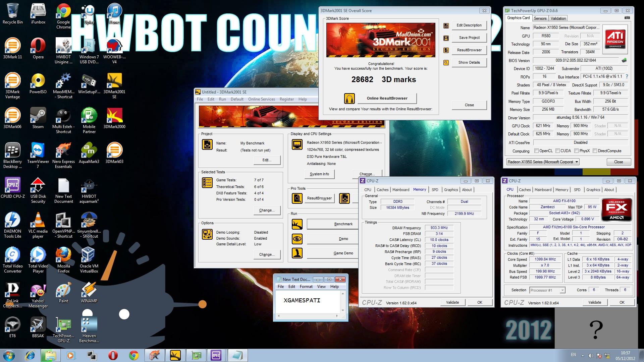
Task: Toggle the PhysX checkbox in GPU-Z
Action: tap(576, 151)
